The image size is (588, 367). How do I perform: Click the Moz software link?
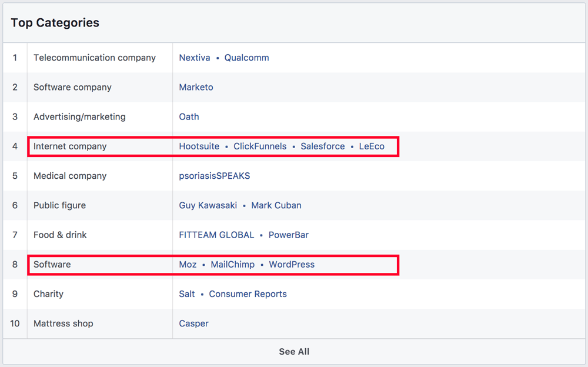tap(188, 265)
